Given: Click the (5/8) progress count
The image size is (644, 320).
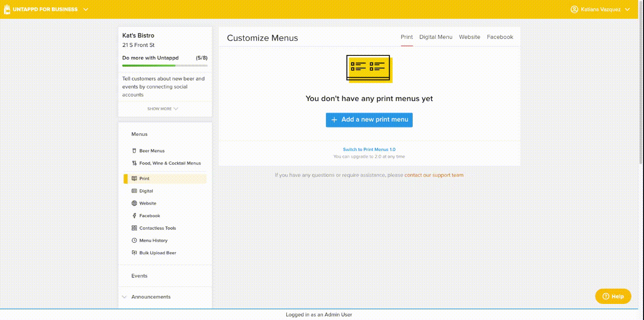Looking at the screenshot, I should click(x=202, y=58).
